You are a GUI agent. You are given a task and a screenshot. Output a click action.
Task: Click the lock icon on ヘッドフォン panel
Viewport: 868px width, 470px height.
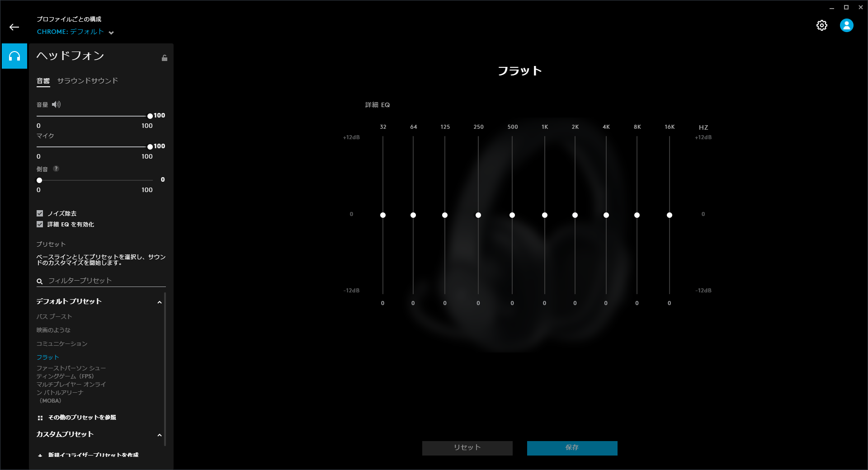pyautogui.click(x=165, y=58)
